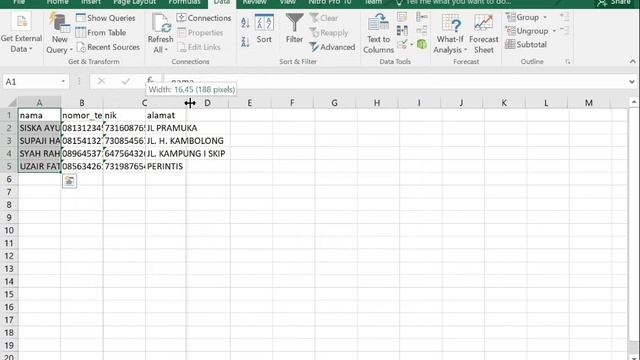Expand the Group dropdown arrow
The width and height of the screenshot is (640, 360).
545,18
